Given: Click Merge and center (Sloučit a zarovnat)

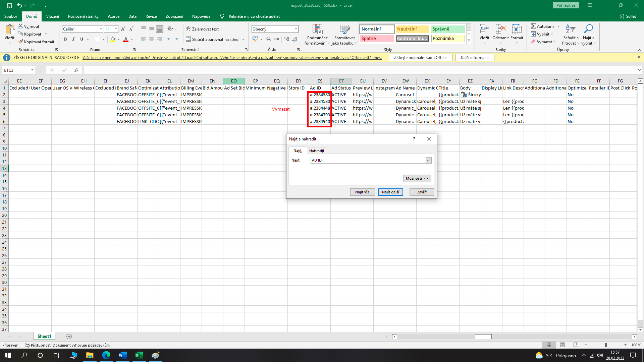Looking at the screenshot, I should [212, 39].
